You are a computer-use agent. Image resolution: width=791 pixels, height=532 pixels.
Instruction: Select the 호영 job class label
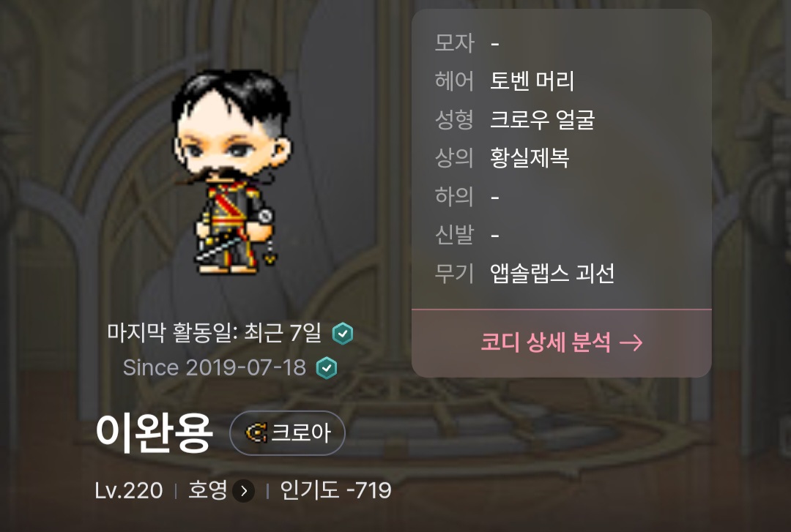[x=207, y=490]
